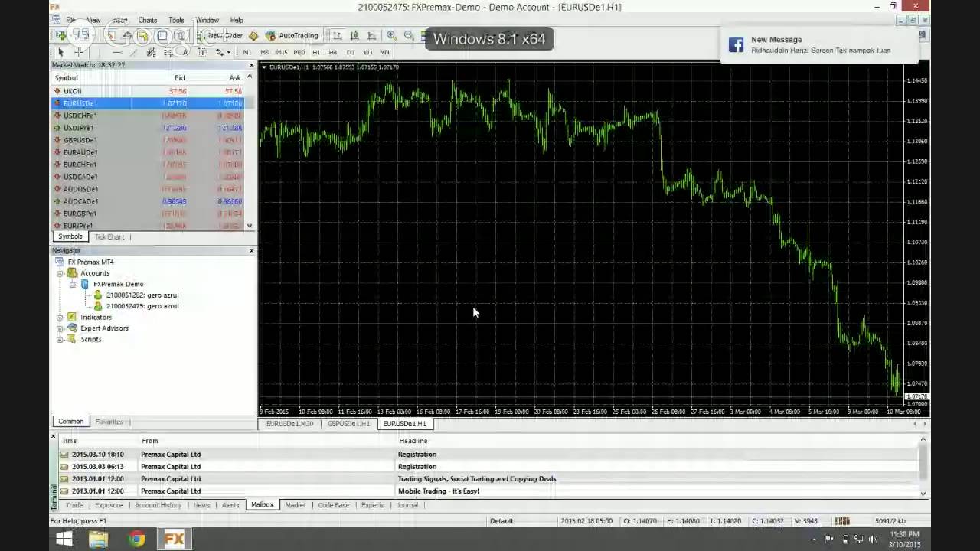Image resolution: width=980 pixels, height=551 pixels.
Task: Toggle the Navigator window icon
Action: pyautogui.click(x=142, y=35)
